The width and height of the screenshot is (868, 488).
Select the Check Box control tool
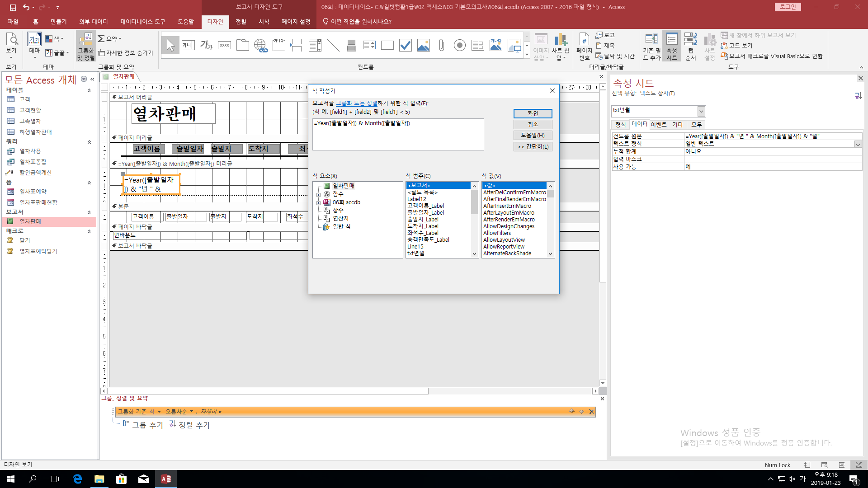(x=406, y=45)
